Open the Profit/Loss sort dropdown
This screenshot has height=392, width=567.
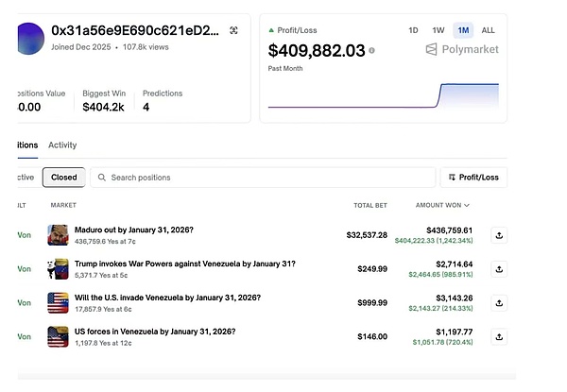pos(473,177)
